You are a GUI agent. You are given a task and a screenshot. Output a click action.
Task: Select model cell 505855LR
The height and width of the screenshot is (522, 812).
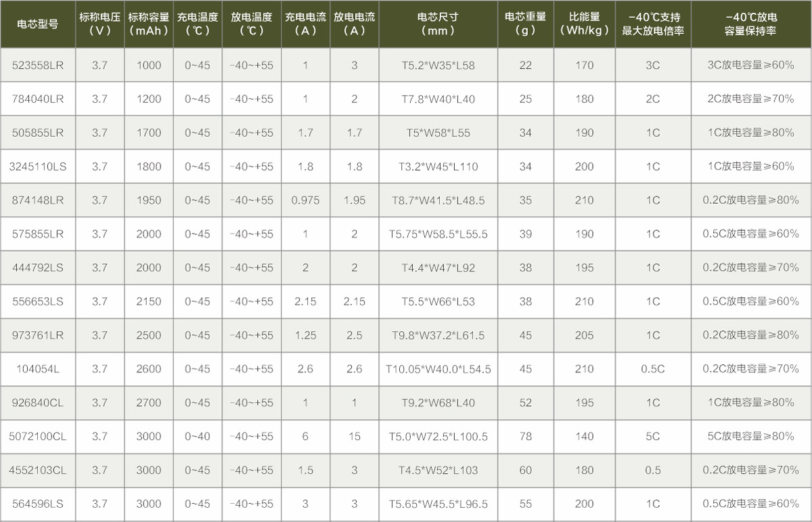pos(38,133)
